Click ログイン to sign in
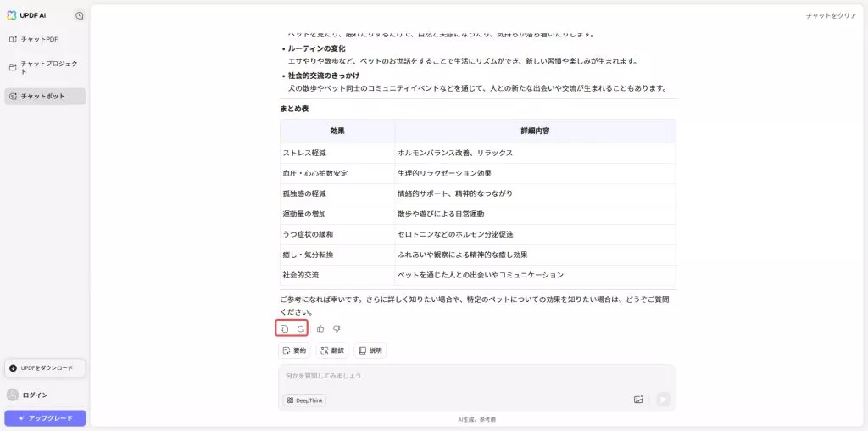Viewport: 868px width, 431px height. [x=36, y=395]
